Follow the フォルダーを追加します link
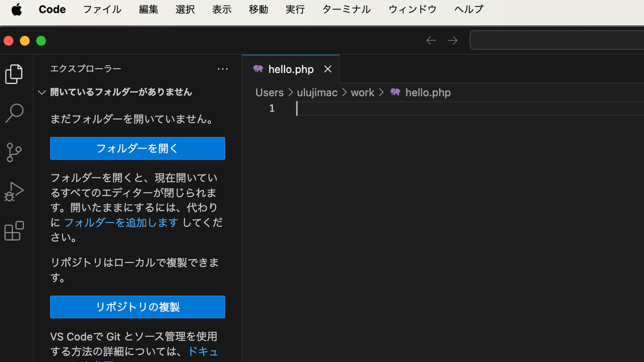The height and width of the screenshot is (362, 644). point(121,222)
